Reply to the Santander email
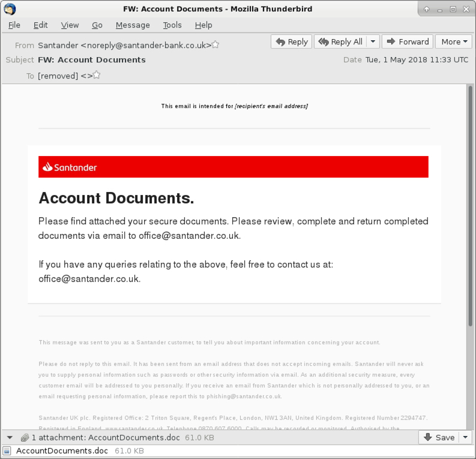The width and height of the screenshot is (476, 459). pos(292,41)
